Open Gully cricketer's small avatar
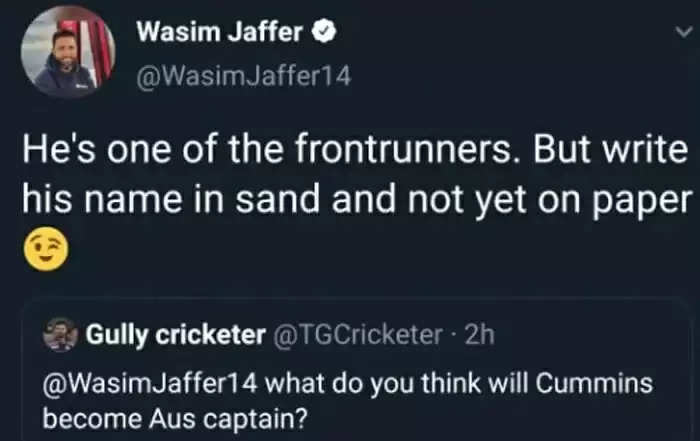 (60, 335)
